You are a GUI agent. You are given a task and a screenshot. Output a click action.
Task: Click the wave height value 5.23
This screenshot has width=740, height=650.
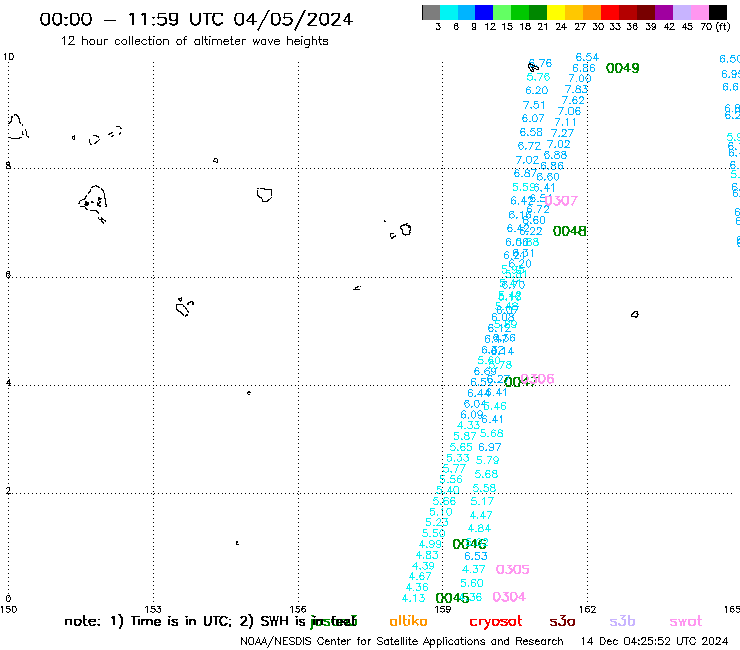[437, 522]
